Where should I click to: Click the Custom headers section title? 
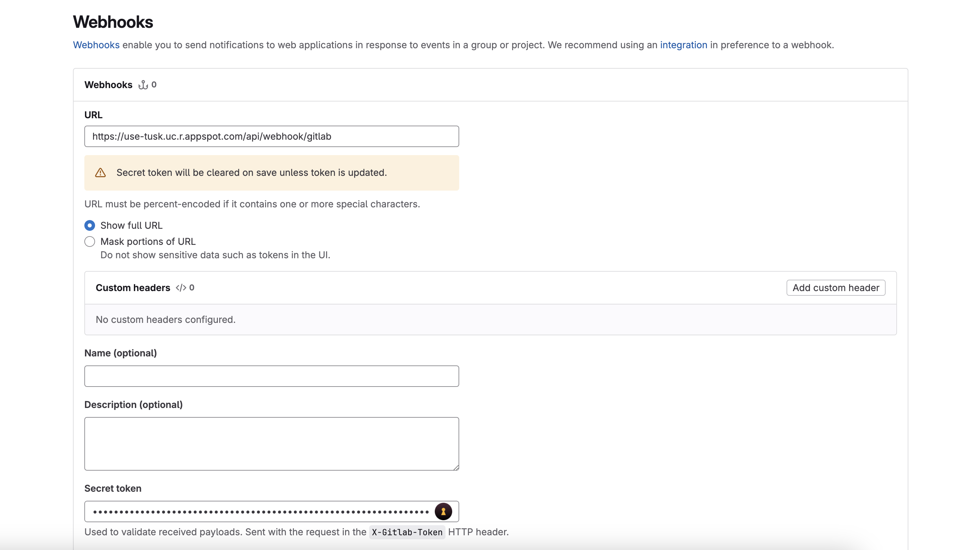133,288
